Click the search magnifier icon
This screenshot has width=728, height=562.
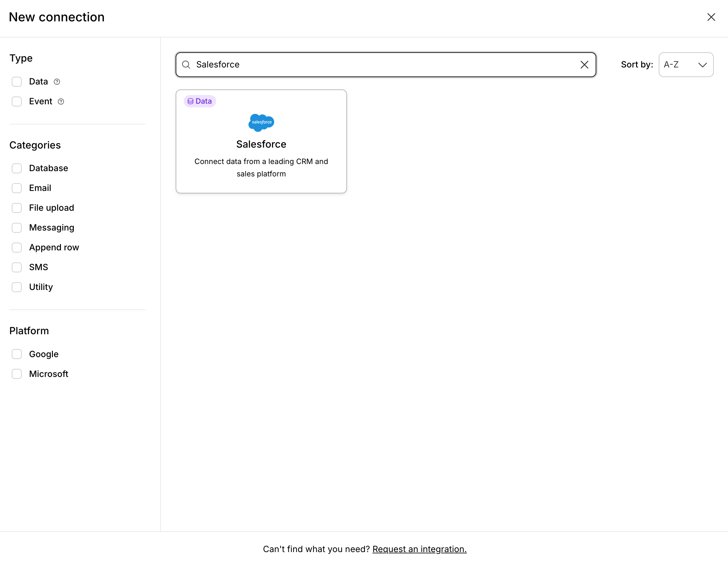point(186,65)
